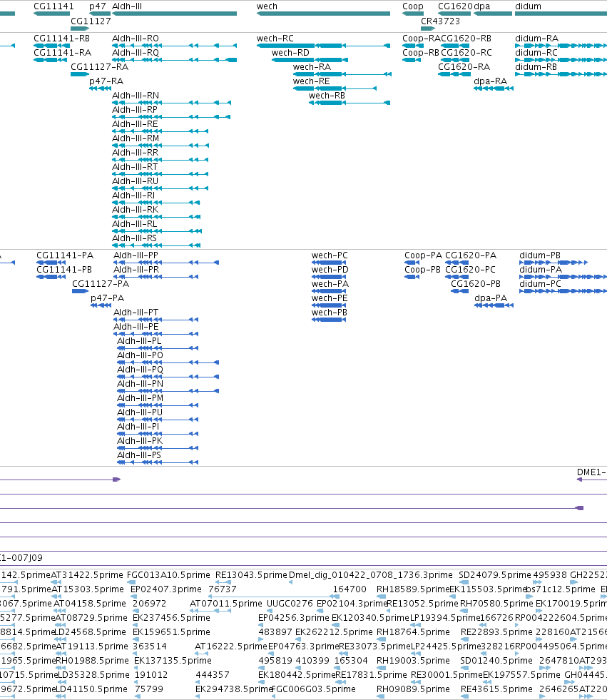Click protein Aldh-III-PP
Image resolution: width=607 pixels, height=700 pixels.
tap(136, 255)
